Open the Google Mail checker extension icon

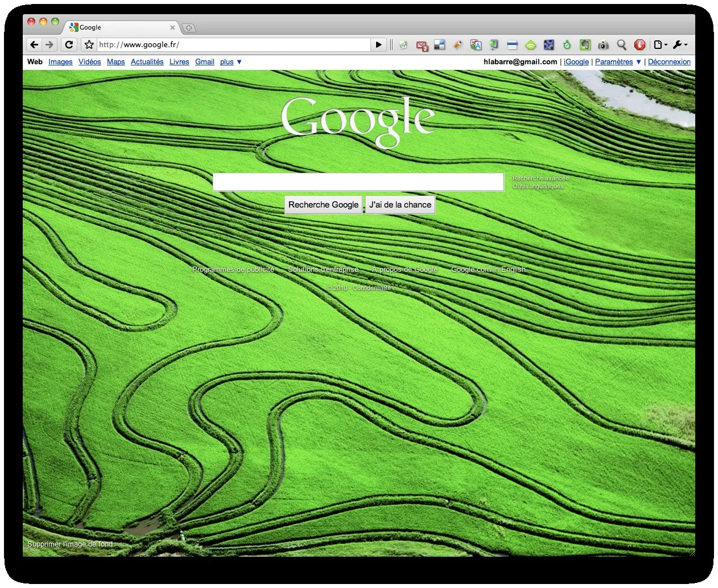click(x=422, y=45)
